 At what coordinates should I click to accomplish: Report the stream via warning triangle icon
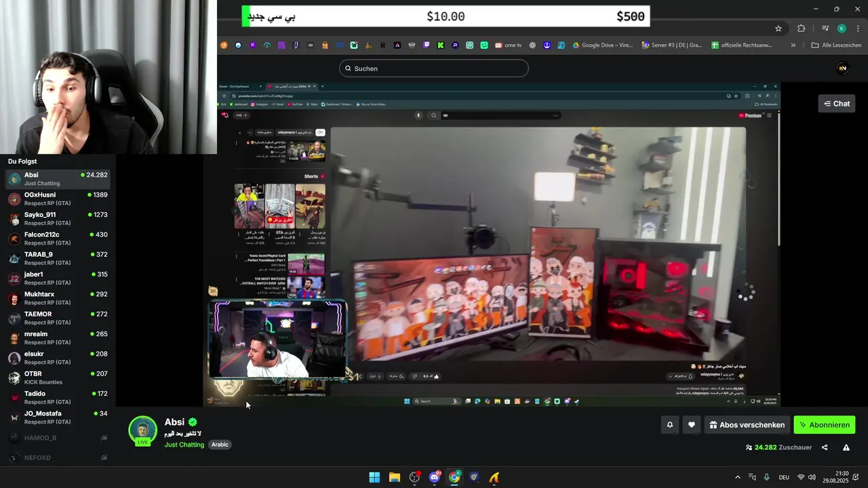point(846,447)
